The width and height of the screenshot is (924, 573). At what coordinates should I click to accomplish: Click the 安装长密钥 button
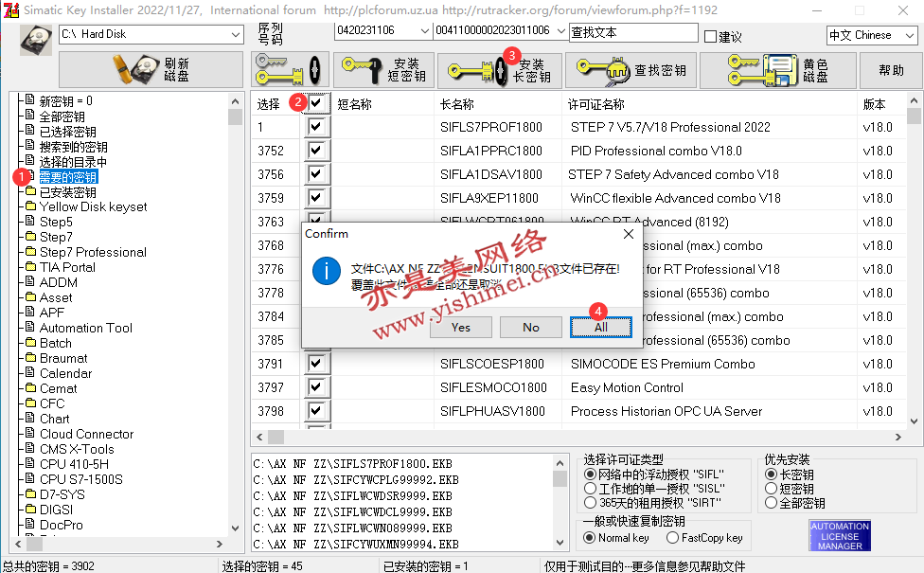(x=501, y=70)
